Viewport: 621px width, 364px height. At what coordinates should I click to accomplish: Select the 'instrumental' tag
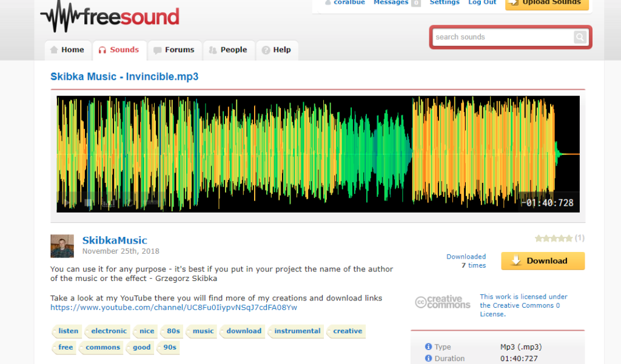pos(297,331)
